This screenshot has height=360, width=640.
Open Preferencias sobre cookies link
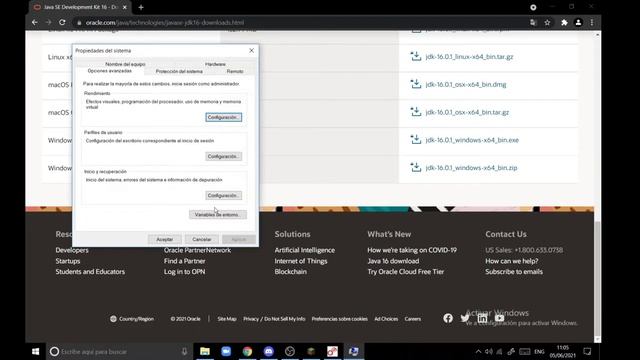tap(340, 319)
